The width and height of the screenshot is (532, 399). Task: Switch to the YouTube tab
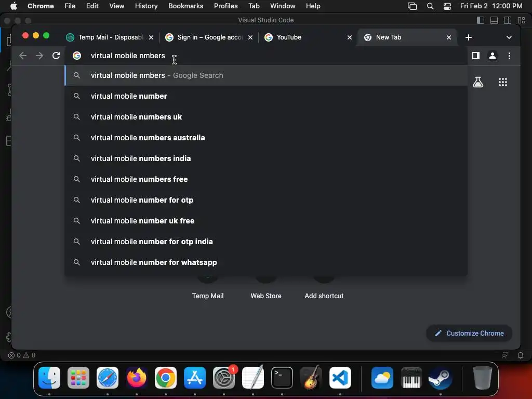tap(308, 37)
